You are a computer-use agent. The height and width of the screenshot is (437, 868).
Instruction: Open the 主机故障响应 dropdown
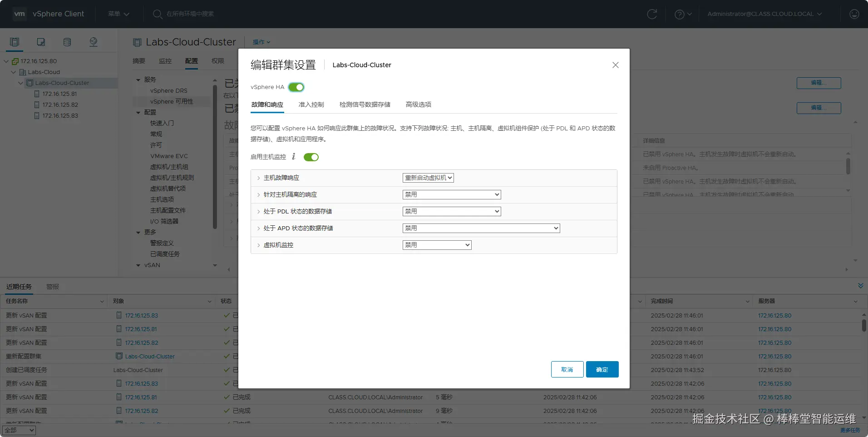[x=428, y=178]
